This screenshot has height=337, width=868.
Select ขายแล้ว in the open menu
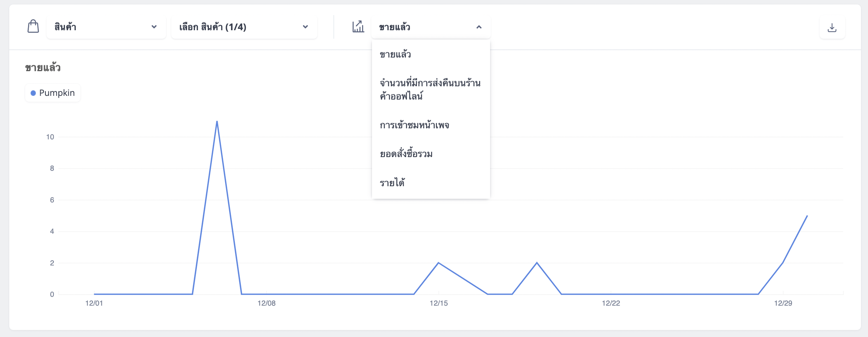431,54
